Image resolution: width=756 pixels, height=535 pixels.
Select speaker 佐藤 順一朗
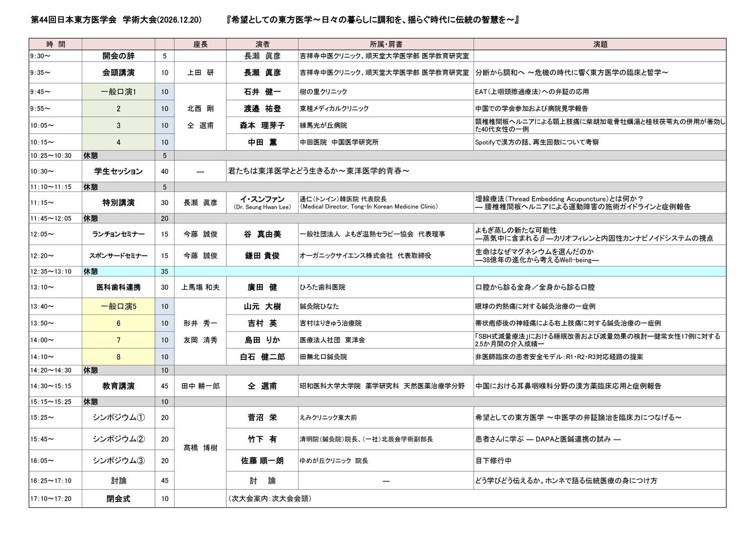click(x=262, y=460)
